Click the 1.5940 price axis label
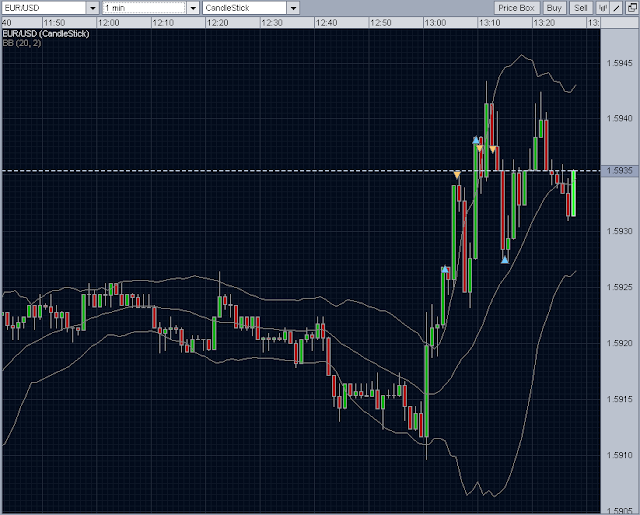The image size is (640, 515). [x=619, y=118]
